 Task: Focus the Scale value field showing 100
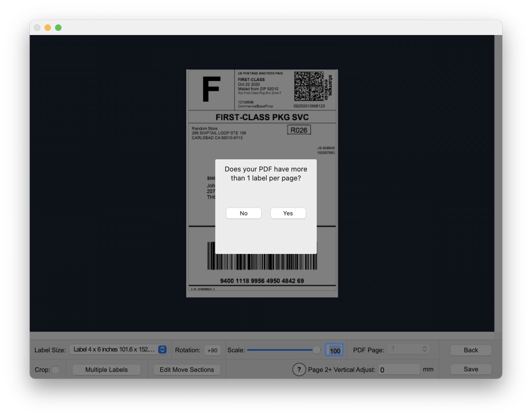coord(334,350)
